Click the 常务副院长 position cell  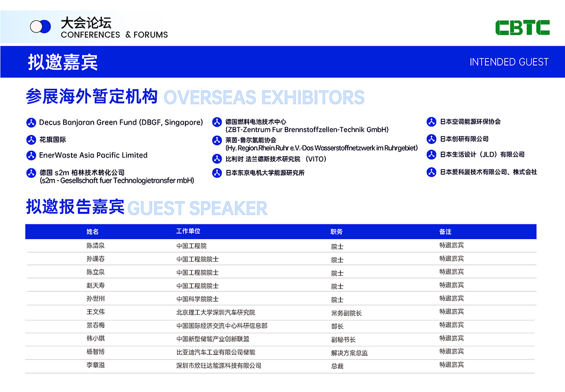(347, 313)
